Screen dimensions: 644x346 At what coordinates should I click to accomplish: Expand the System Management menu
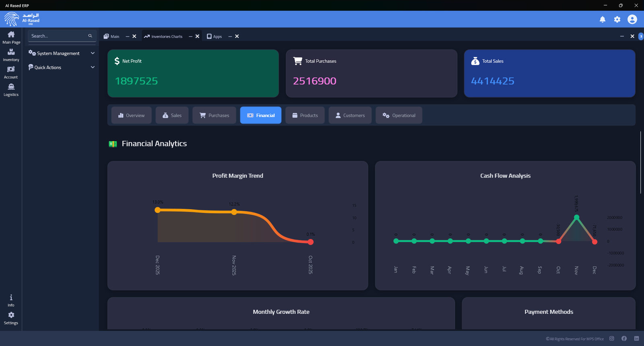pyautogui.click(x=62, y=53)
